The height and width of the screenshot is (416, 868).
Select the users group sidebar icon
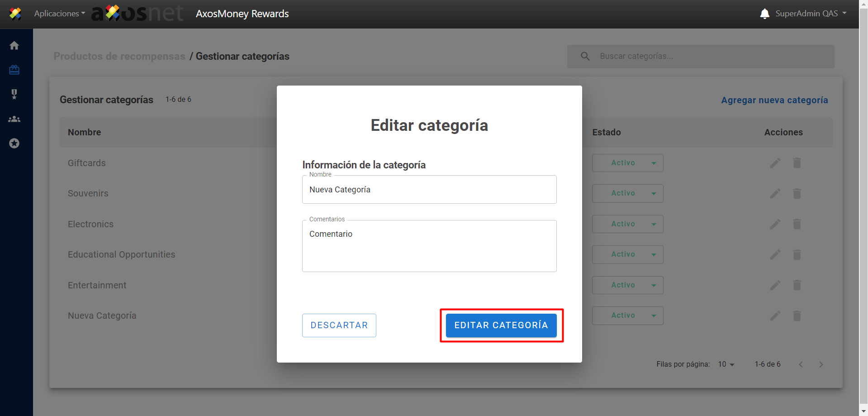[x=14, y=119]
